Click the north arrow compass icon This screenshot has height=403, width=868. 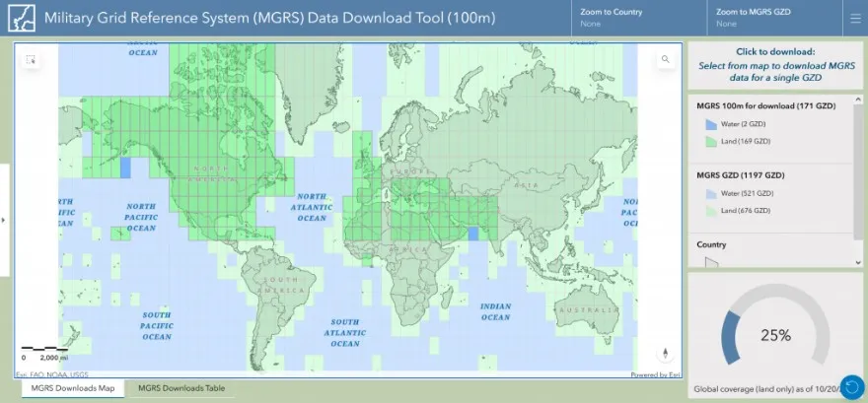[x=666, y=353]
